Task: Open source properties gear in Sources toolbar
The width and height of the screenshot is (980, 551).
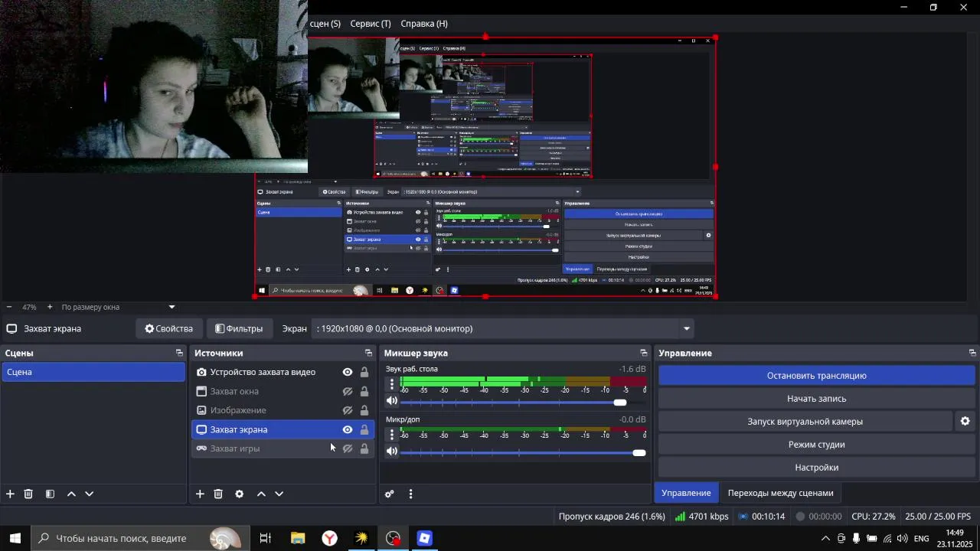Action: (x=239, y=494)
